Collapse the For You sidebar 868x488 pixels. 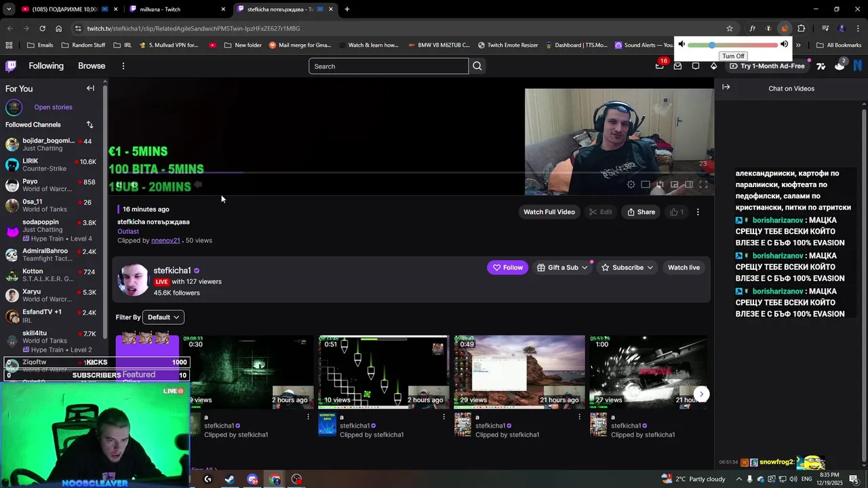tap(90, 88)
